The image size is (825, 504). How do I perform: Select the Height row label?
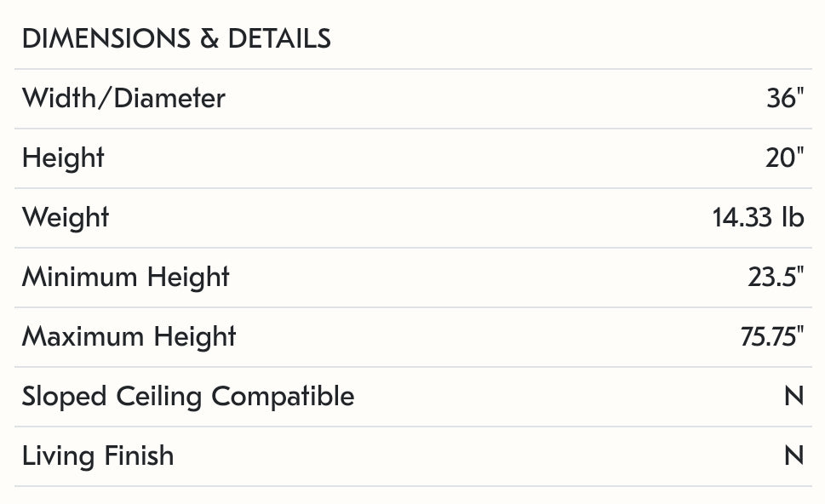click(x=63, y=158)
